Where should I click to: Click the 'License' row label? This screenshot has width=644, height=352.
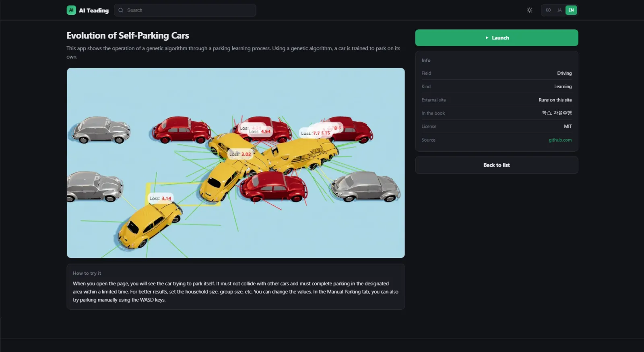tap(429, 126)
